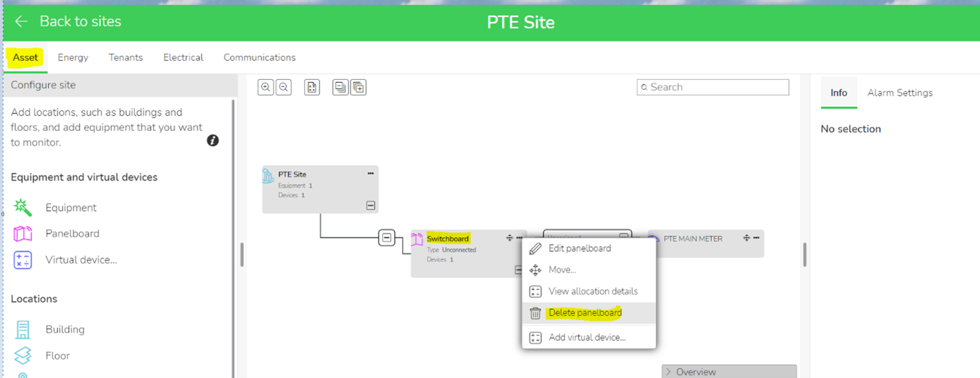Switch to the Energy tab
Image resolution: width=980 pixels, height=378 pixels.
[73, 57]
